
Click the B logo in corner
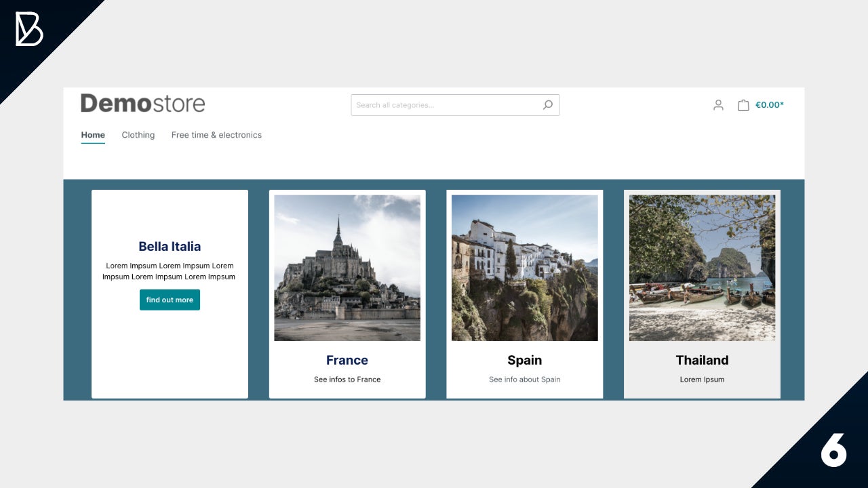coord(29,29)
